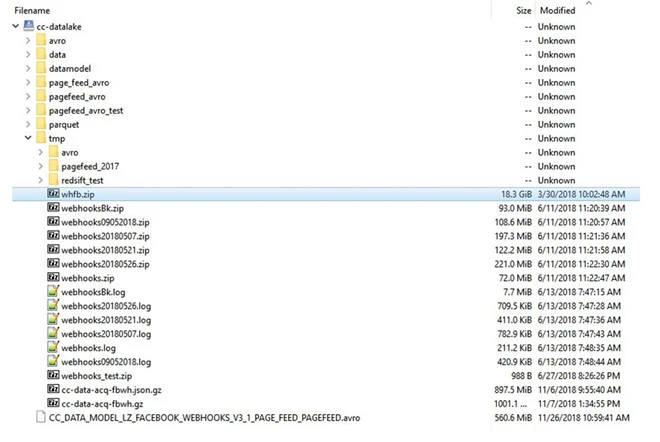
Task: Click the webhooksBk.log file icon
Action: tap(53, 291)
